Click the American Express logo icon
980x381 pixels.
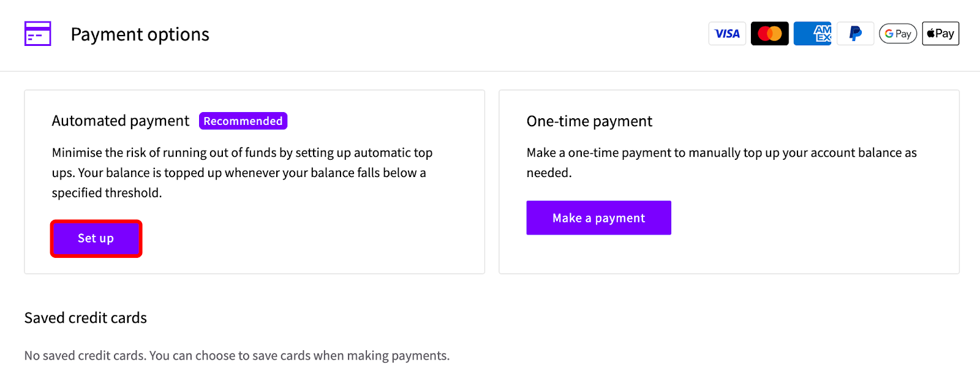click(812, 34)
